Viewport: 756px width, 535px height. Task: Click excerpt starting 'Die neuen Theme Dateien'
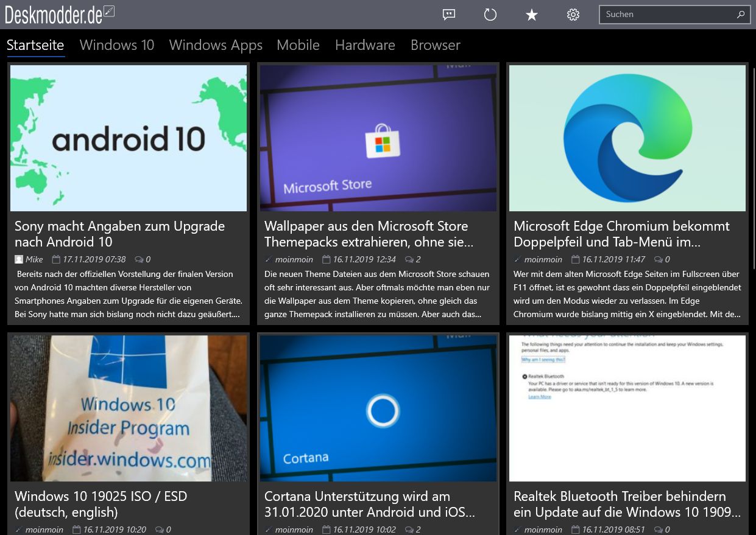(377, 295)
